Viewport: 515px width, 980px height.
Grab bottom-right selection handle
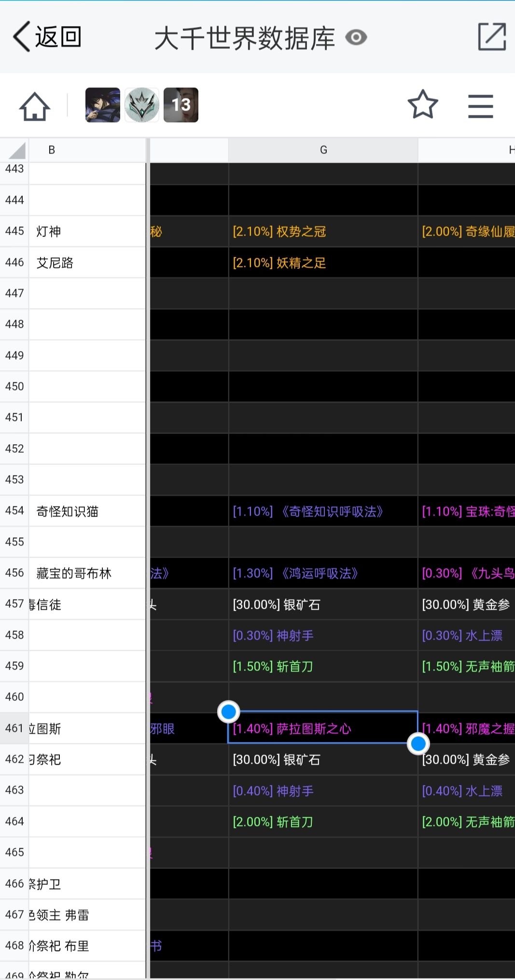pos(418,743)
